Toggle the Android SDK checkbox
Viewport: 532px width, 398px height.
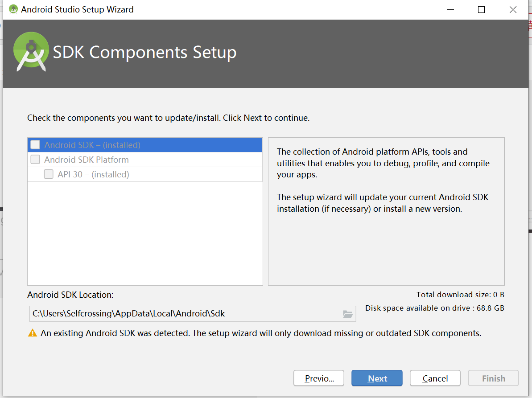pos(35,145)
